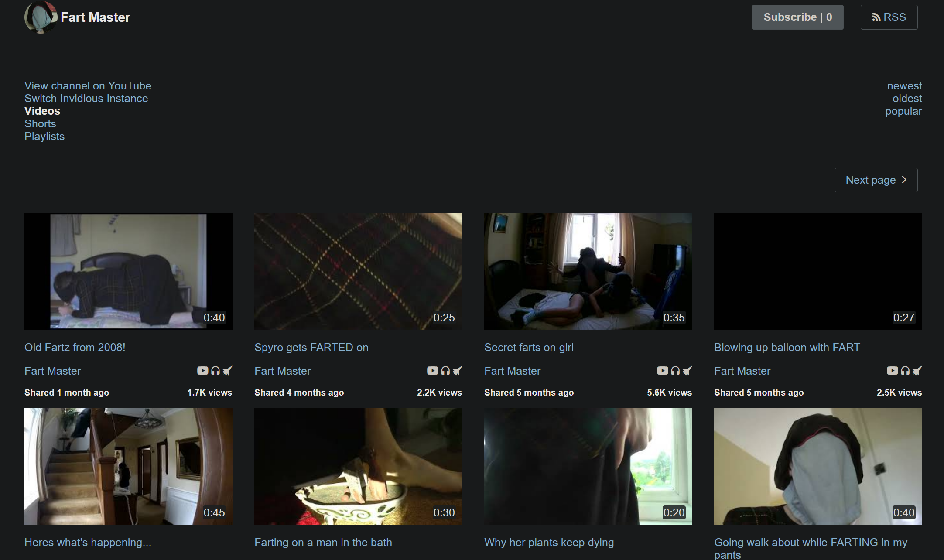Select the Videos tab

42,111
